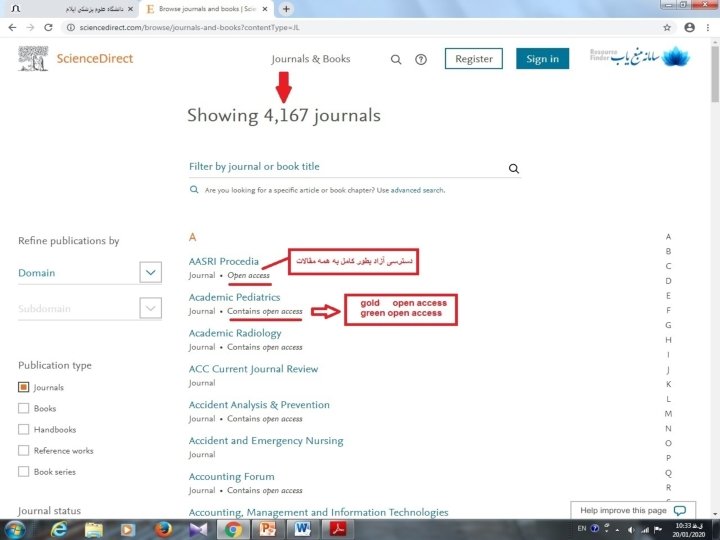This screenshot has width=720, height=540.
Task: Jump to letter P in alphabet index
Action: (669, 458)
